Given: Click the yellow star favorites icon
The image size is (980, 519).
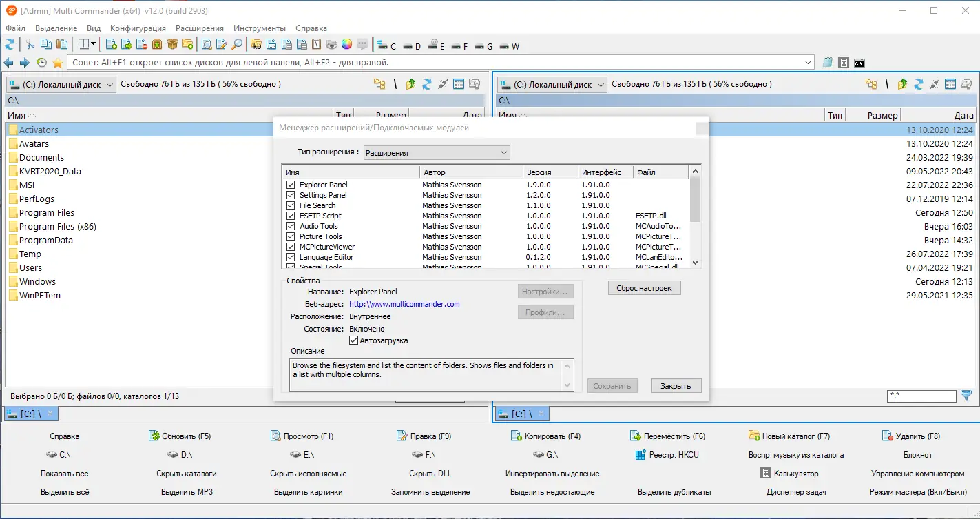Looking at the screenshot, I should (58, 63).
